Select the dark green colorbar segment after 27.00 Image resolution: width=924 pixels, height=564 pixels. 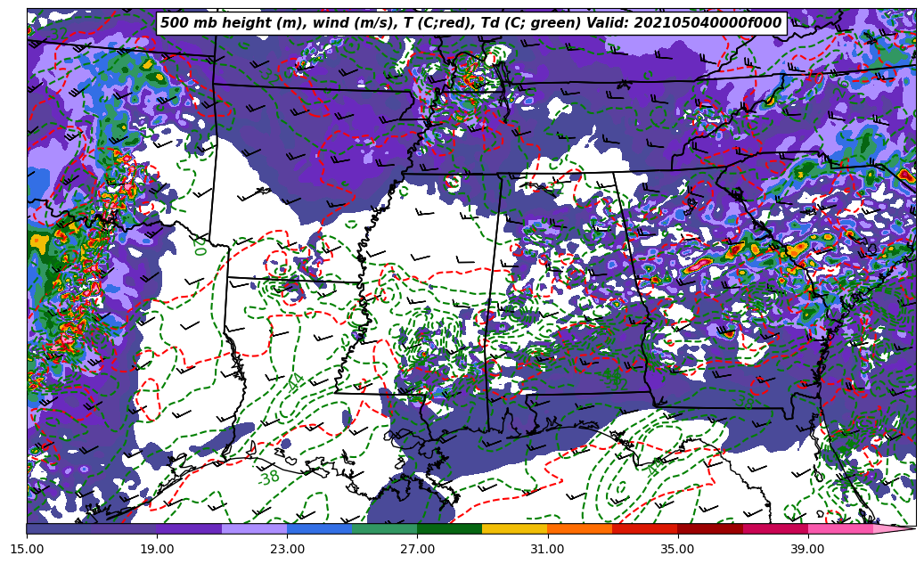tap(450, 528)
